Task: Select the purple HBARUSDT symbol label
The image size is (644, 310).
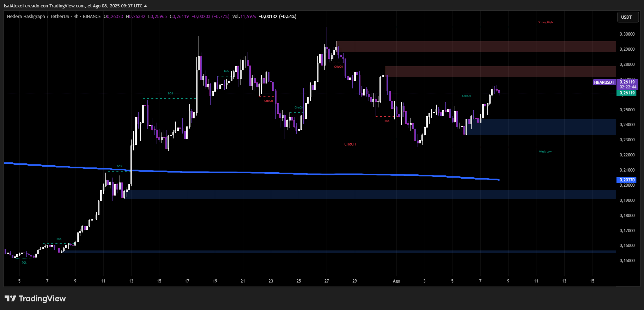Action: click(604, 82)
